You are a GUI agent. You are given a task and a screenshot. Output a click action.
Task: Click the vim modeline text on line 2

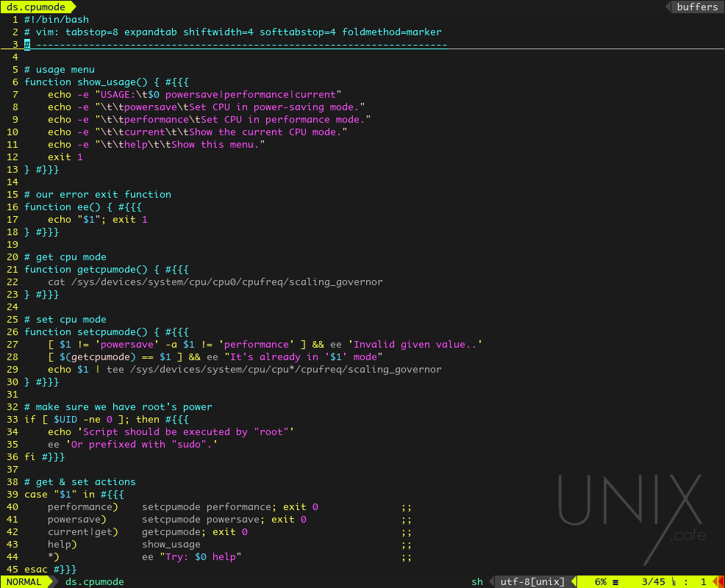233,32
